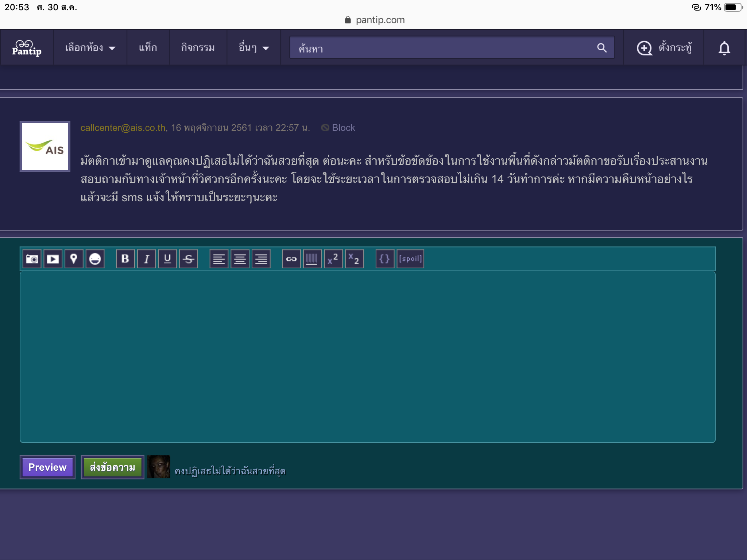Align text left
Image resolution: width=747 pixels, height=560 pixels.
[x=219, y=259]
